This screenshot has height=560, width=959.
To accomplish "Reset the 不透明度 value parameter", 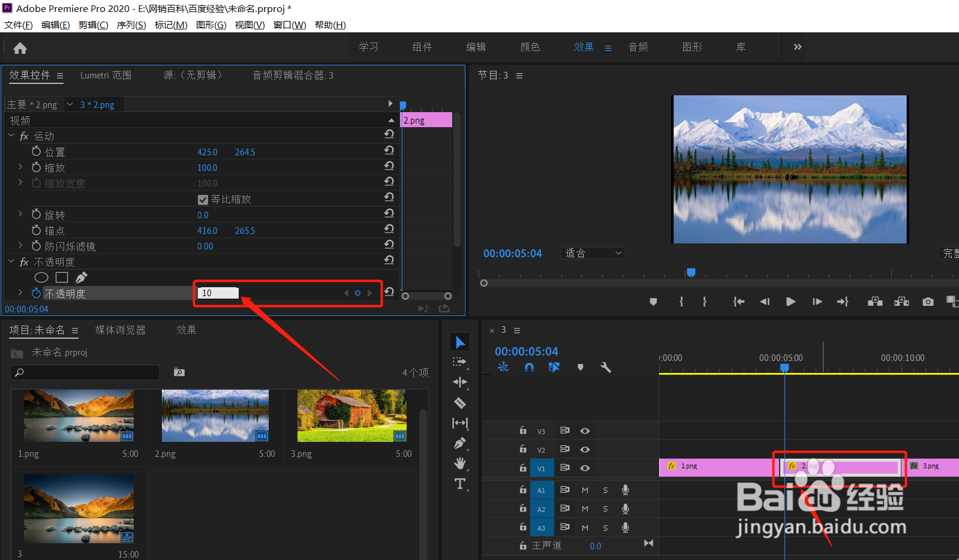I will [x=389, y=291].
